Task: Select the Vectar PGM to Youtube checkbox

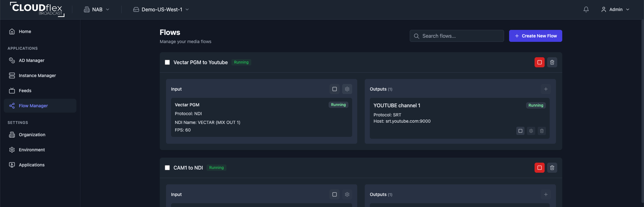Action: click(167, 62)
